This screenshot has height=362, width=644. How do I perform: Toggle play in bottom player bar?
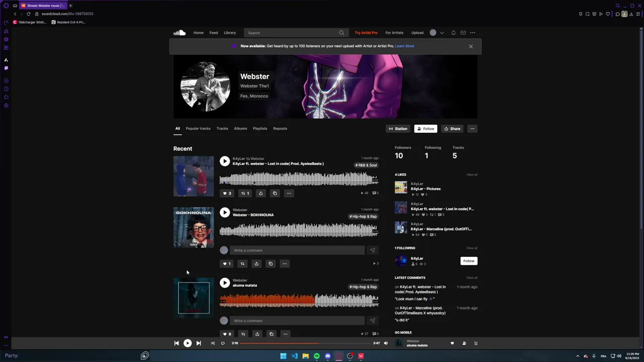click(187, 343)
